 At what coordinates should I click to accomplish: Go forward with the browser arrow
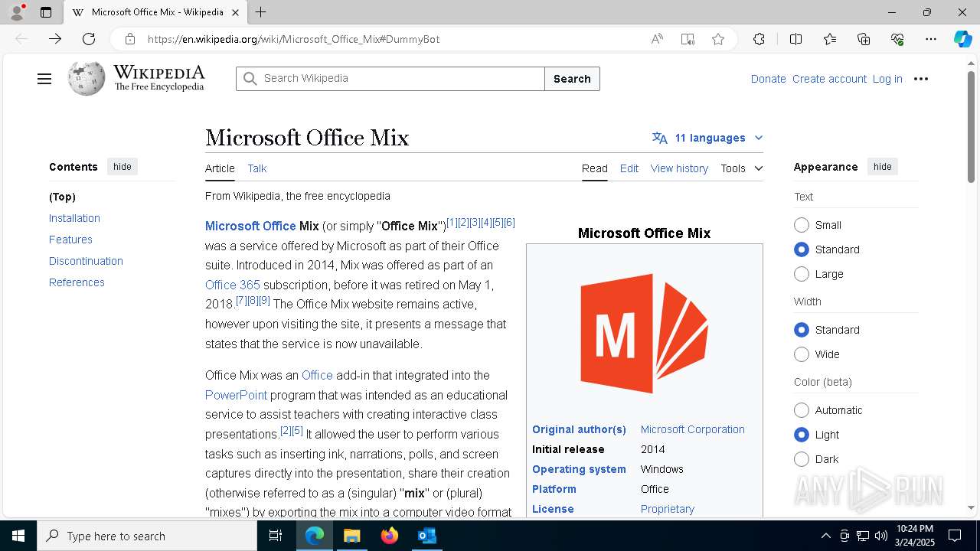pyautogui.click(x=55, y=39)
